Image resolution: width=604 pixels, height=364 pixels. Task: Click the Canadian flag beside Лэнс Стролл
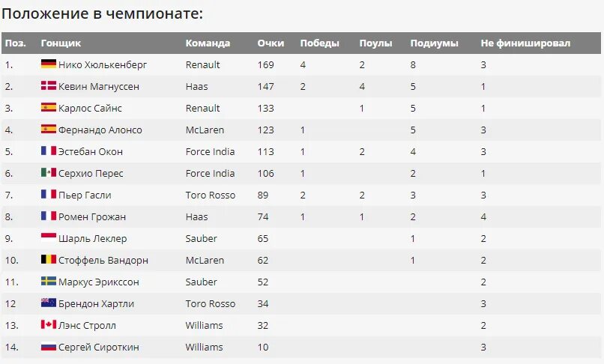[x=49, y=324]
